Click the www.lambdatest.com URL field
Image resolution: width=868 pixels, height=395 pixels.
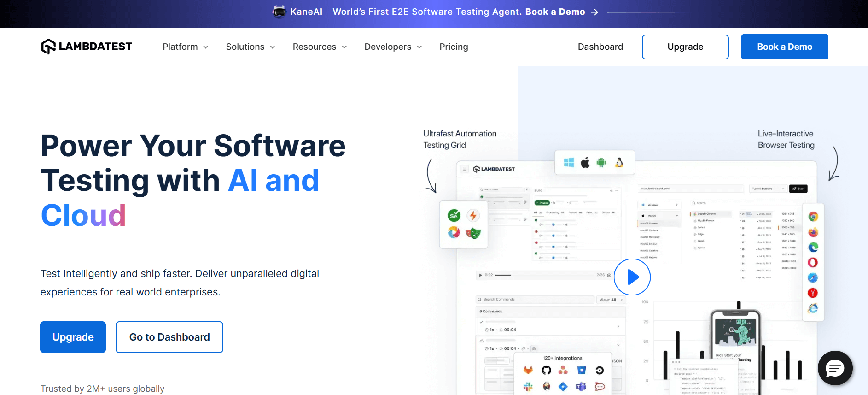click(691, 189)
